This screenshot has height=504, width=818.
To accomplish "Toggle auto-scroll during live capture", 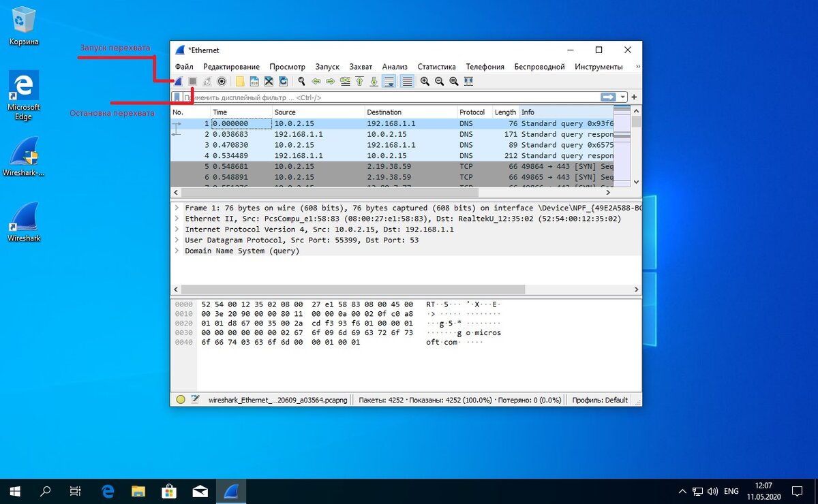I will pos(389,82).
